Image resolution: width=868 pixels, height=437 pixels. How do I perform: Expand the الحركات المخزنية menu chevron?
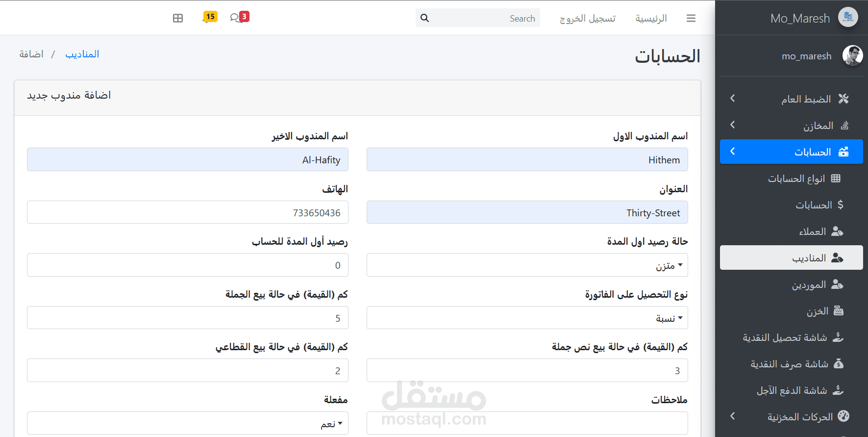[x=732, y=416]
